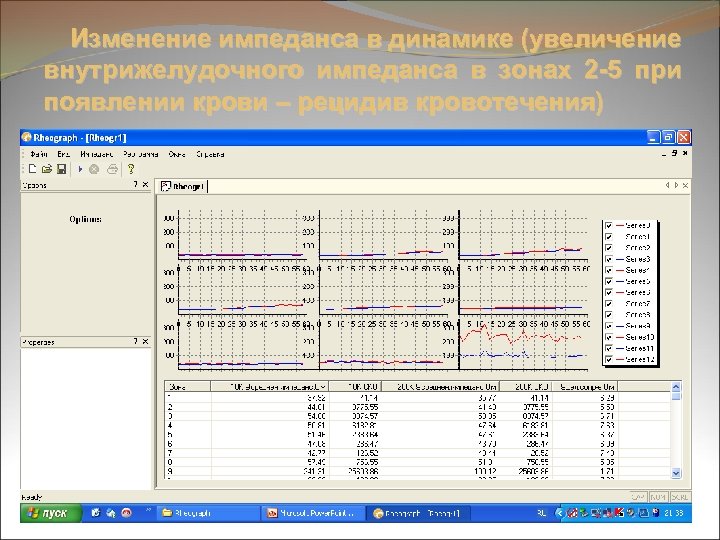The image size is (720, 540).
Task: Click the Зона column header
Action: coord(188,387)
